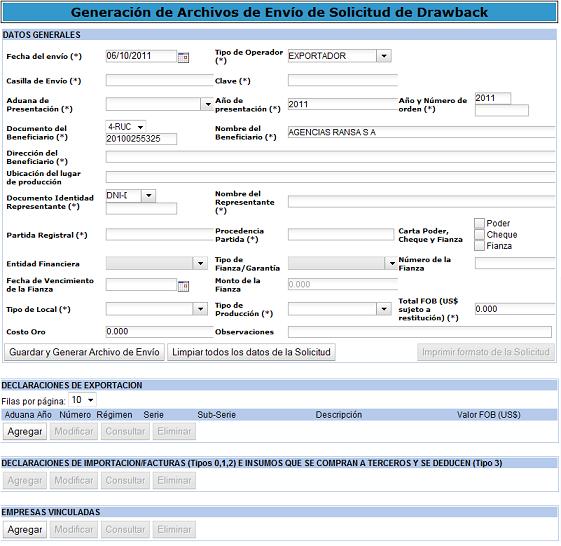Click Guardar y Generar Archivo de Envío

coord(84,352)
